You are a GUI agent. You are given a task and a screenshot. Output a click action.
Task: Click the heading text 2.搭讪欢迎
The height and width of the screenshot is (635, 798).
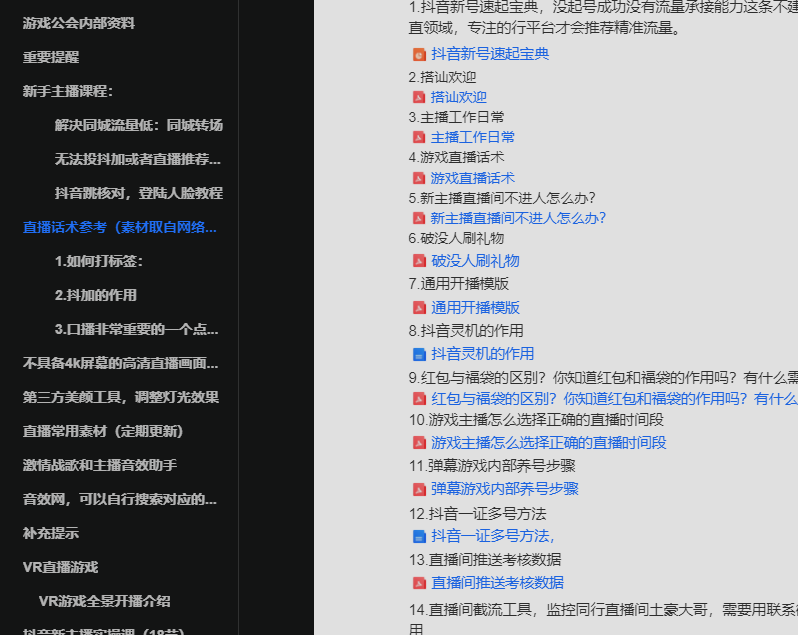point(442,77)
